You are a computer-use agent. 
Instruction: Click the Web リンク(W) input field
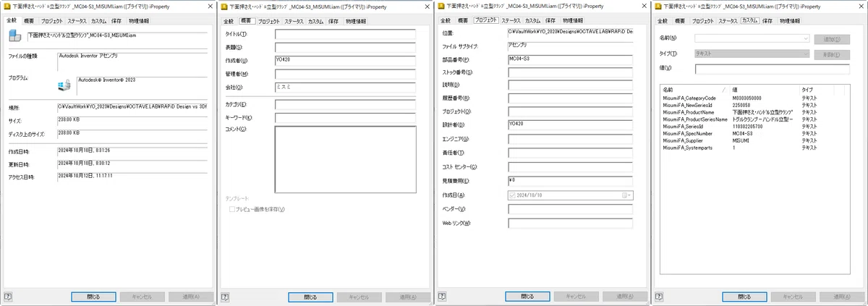click(570, 223)
